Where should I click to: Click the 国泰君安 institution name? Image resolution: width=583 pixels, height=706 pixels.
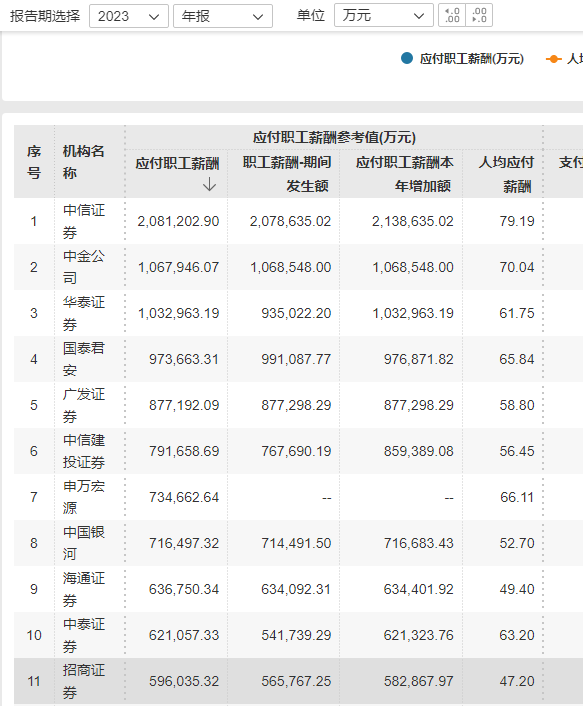(x=84, y=359)
